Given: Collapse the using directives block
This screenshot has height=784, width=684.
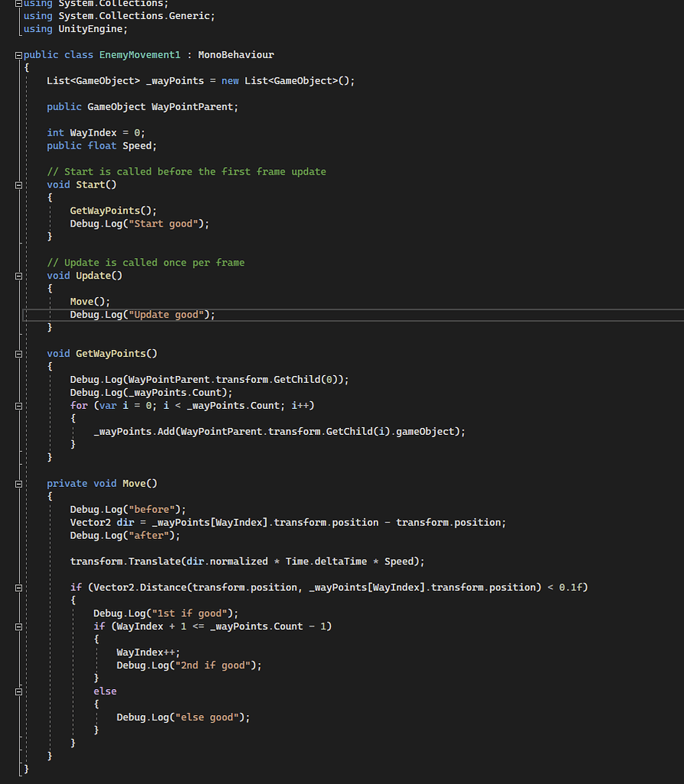Looking at the screenshot, I should [x=18, y=3].
